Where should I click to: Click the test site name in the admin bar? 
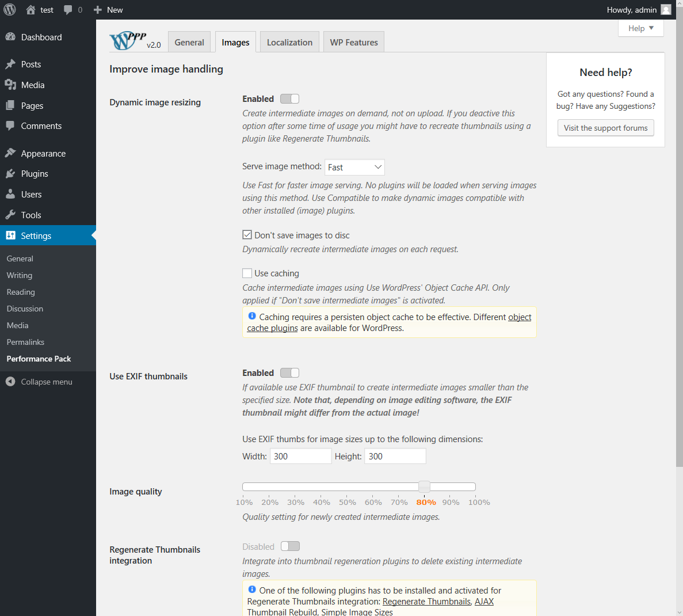[47, 10]
